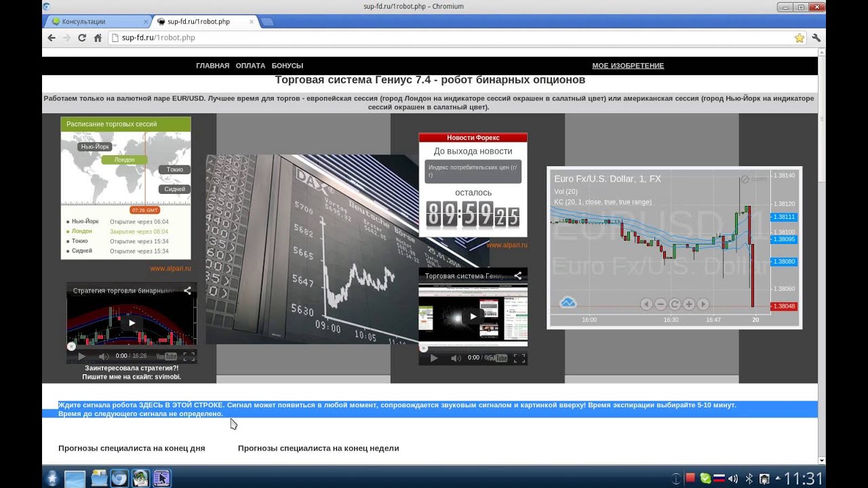Image resolution: width=868 pixels, height=488 pixels.
Task: Open the ОПЛАТА menu item
Action: tap(250, 66)
